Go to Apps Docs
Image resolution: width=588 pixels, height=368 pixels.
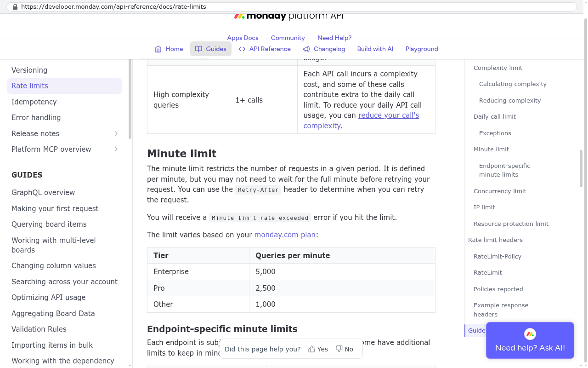click(x=243, y=38)
